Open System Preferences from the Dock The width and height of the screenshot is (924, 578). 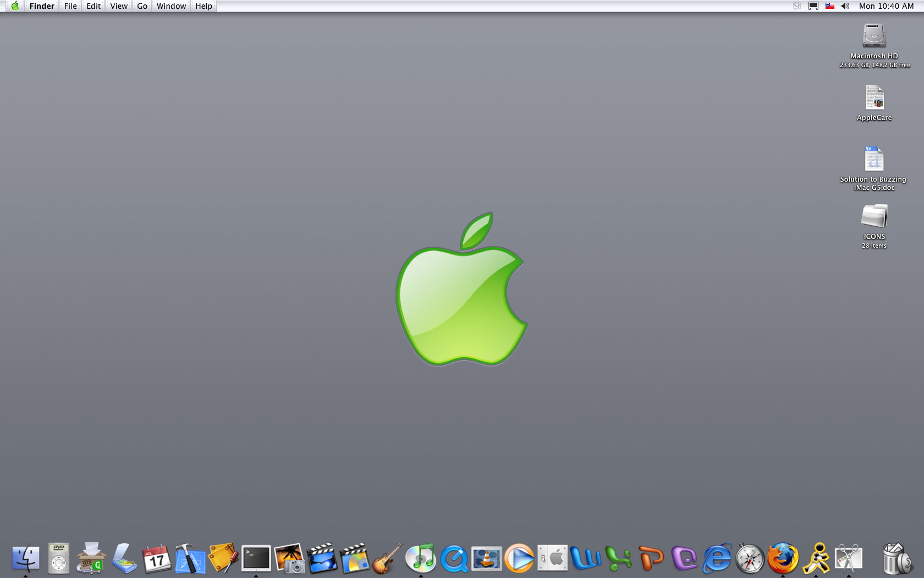point(553,559)
